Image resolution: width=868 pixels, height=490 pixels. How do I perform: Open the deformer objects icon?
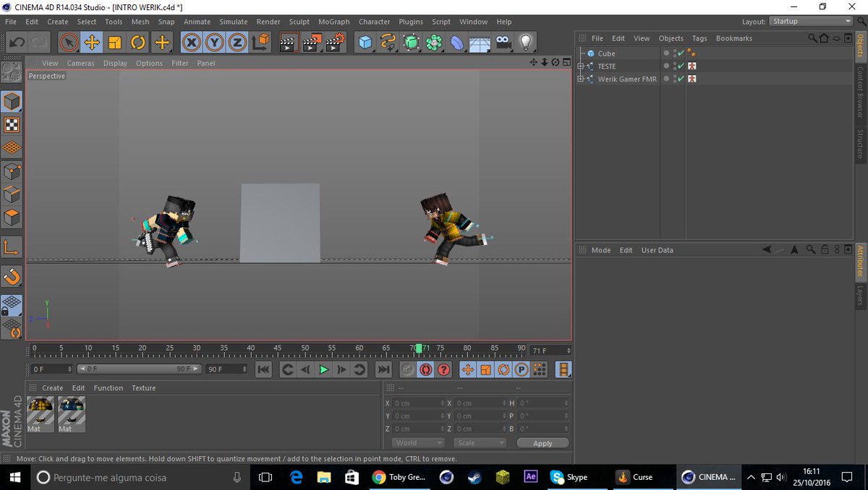pos(457,43)
